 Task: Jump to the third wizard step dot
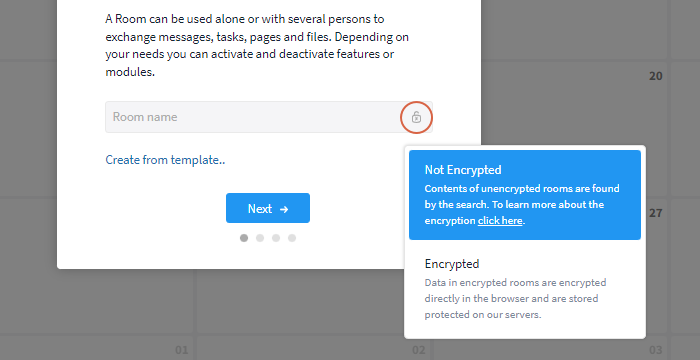point(276,238)
